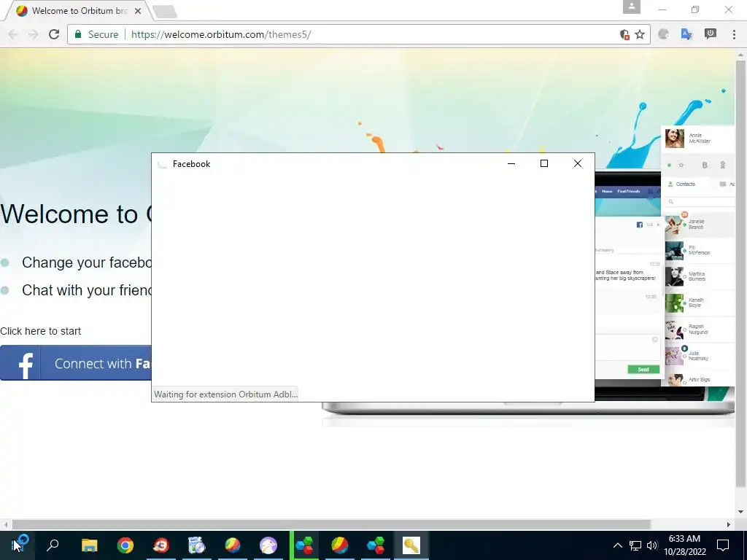Click the vertical page scrollbar
This screenshot has height=560, width=747.
tap(740, 274)
